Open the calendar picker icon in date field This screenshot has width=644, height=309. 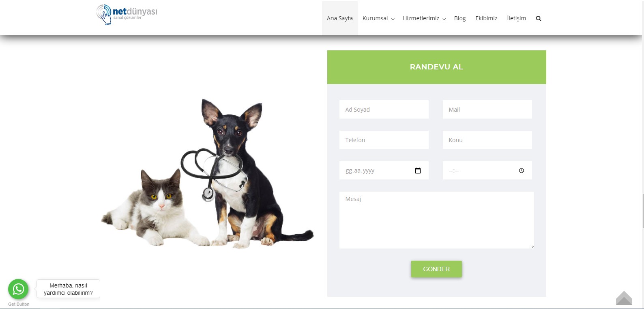coord(418,171)
